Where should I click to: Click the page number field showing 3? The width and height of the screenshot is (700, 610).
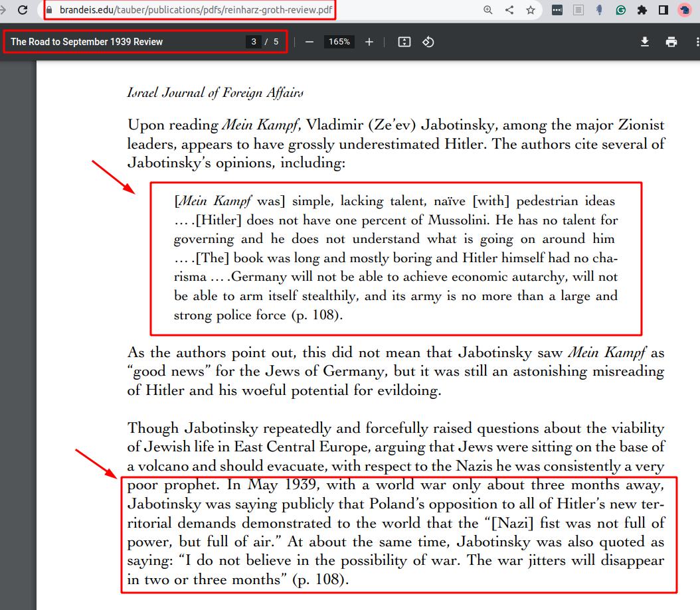254,42
